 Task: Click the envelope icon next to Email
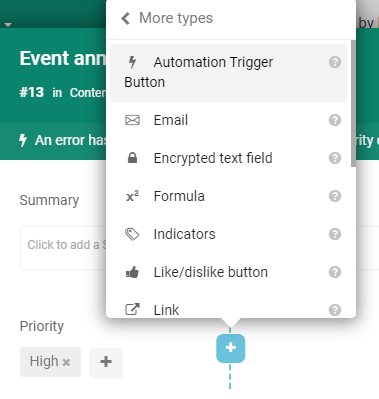click(132, 120)
